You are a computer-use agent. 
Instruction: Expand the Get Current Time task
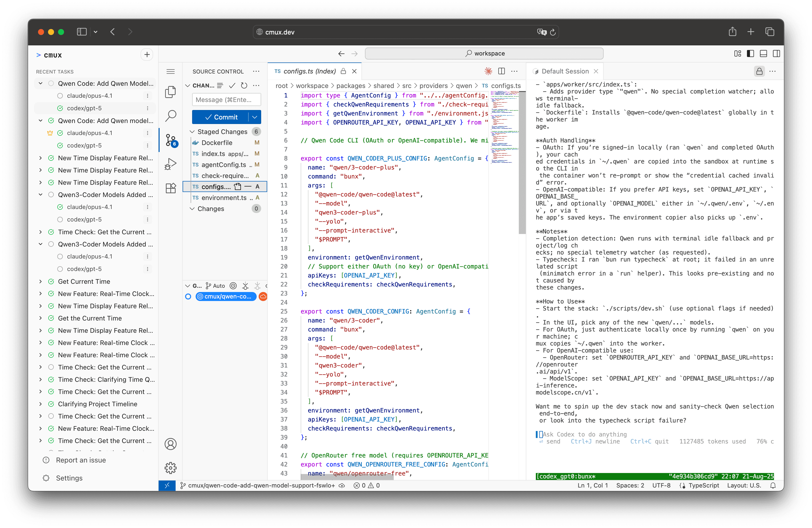(x=41, y=281)
